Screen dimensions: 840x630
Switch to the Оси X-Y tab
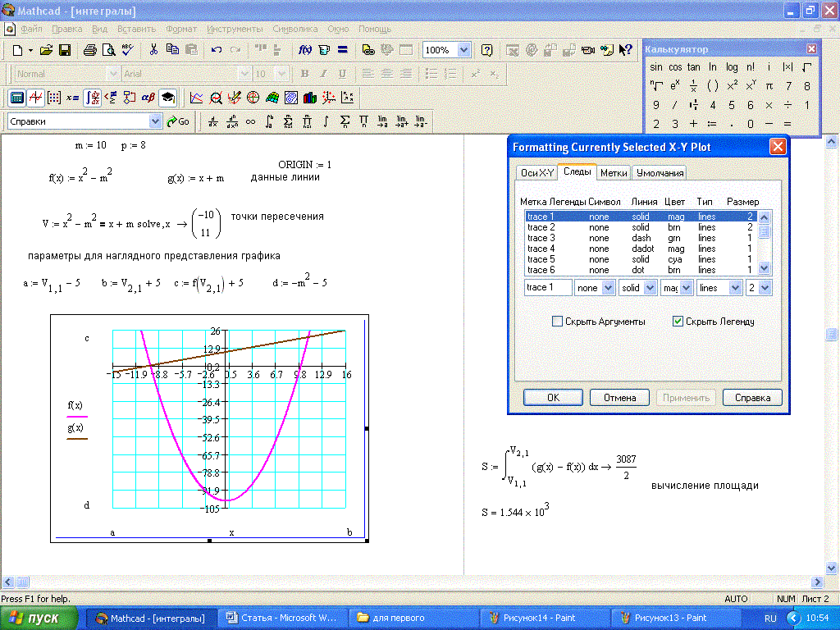[537, 173]
